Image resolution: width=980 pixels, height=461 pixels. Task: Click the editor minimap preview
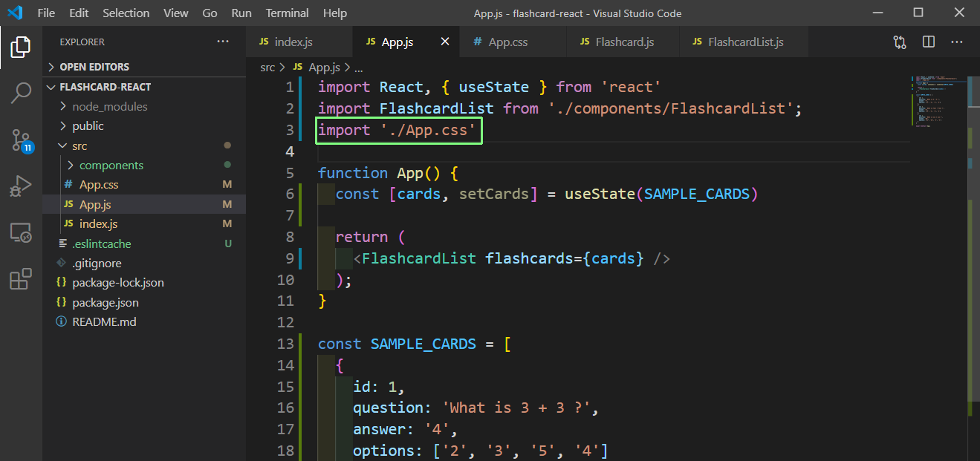(939, 101)
